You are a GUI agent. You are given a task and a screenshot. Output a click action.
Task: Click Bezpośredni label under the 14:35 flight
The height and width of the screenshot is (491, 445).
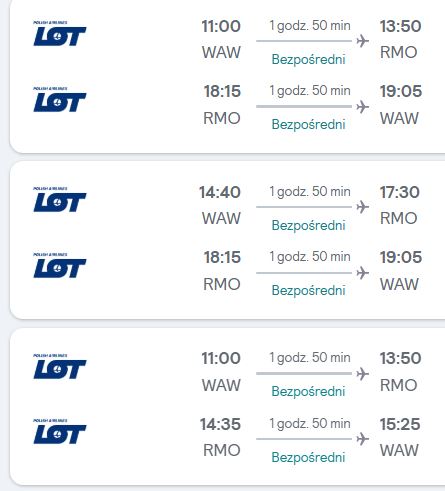click(308, 457)
